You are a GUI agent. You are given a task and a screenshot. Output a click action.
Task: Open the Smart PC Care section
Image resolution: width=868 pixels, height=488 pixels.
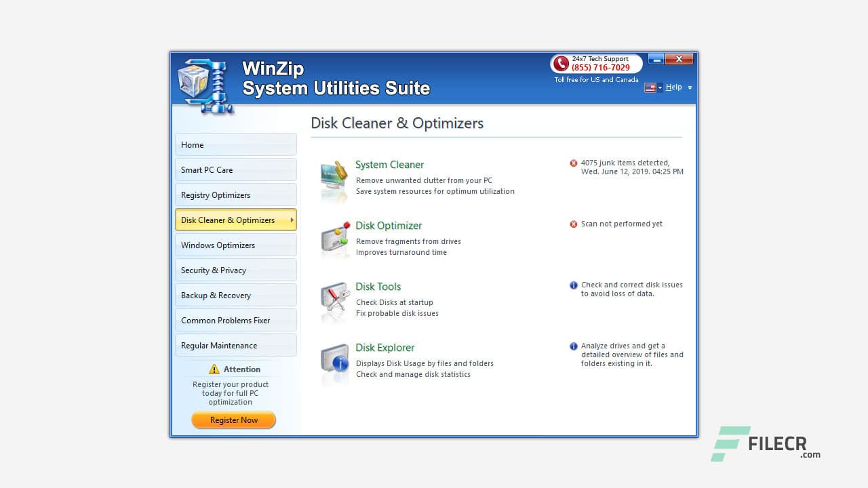(235, 169)
